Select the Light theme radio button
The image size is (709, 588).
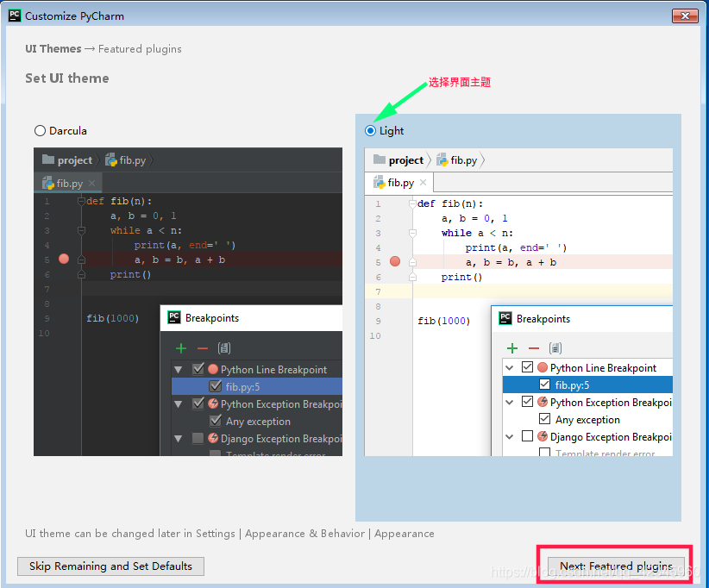pos(370,130)
